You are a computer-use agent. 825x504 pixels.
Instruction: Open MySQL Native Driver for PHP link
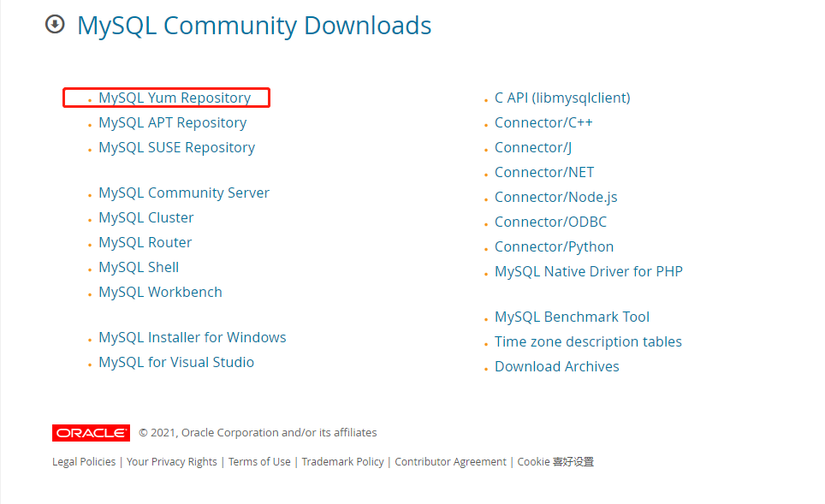coord(589,271)
